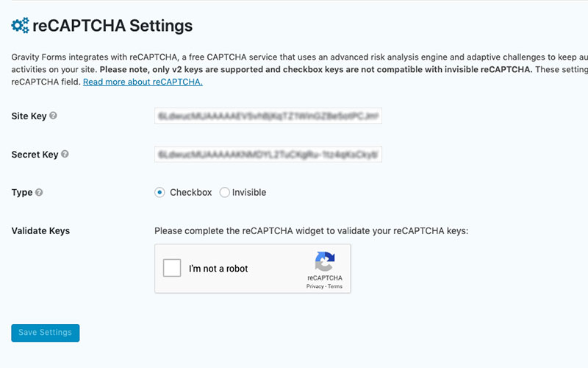588x368 pixels.
Task: Click the Validate Keys label
Action: tap(40, 231)
